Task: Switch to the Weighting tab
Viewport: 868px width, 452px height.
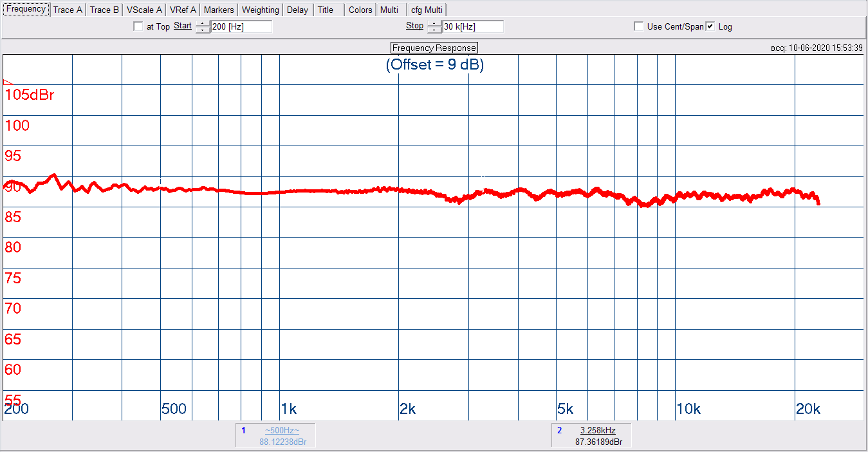Action: 261,10
